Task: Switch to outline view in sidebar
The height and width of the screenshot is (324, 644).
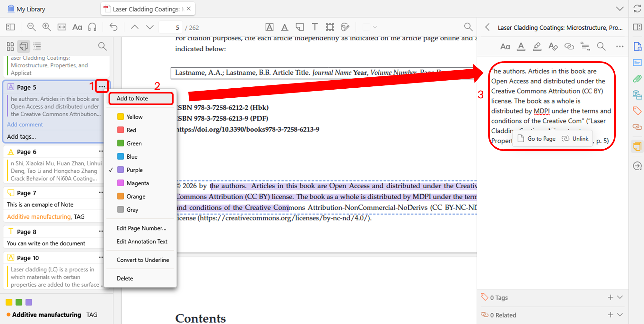Action: coord(37,46)
